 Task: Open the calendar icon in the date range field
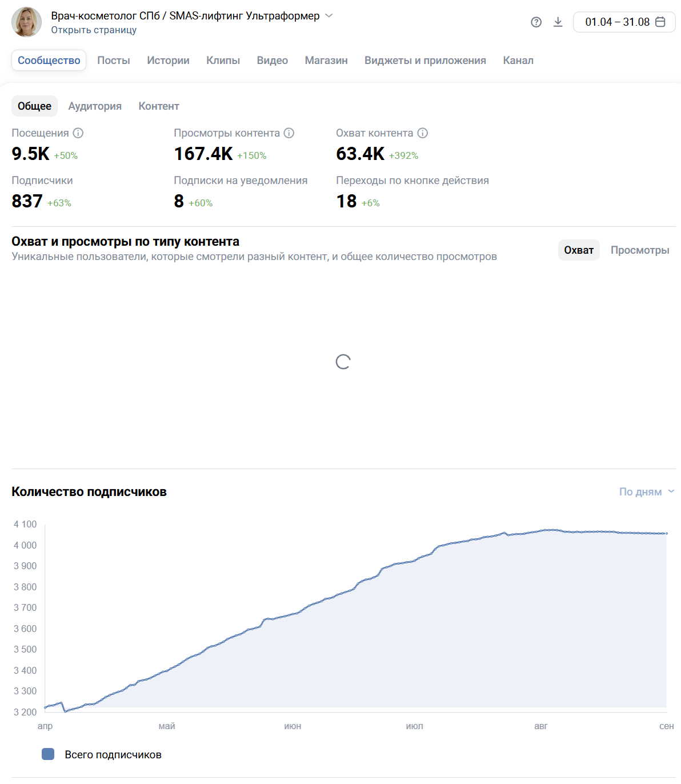660,22
